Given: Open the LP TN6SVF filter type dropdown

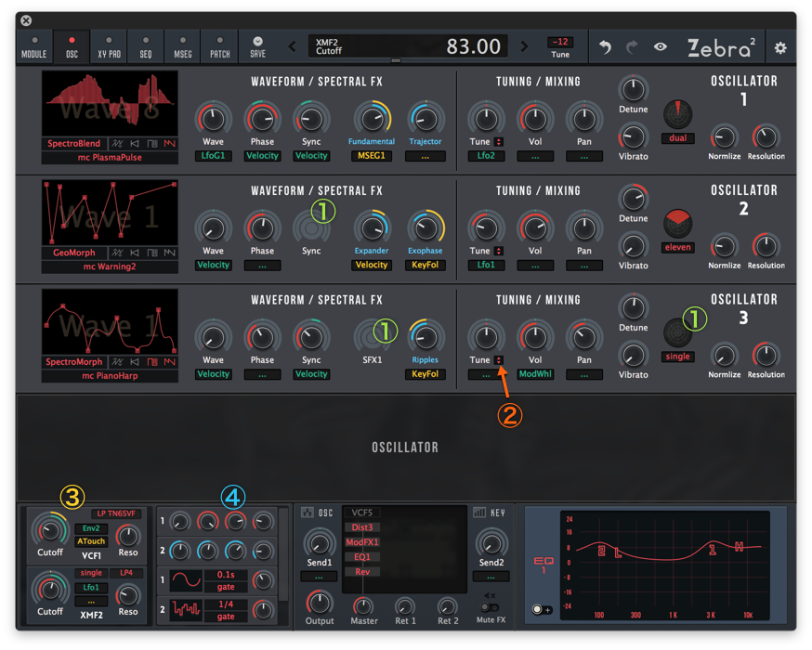Looking at the screenshot, I should (x=116, y=513).
